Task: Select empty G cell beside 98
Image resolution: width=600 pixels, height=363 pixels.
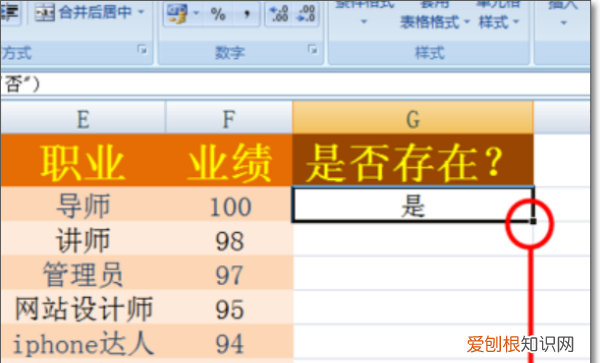Action: (x=413, y=239)
